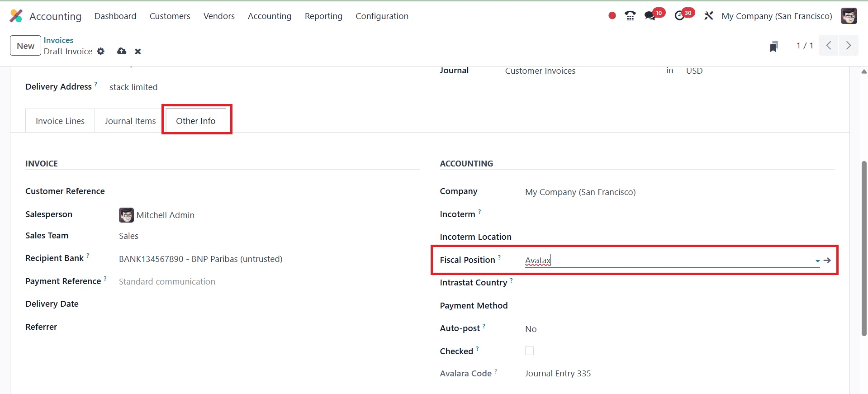Open the My Company (San Francisco) company switcher
This screenshot has height=394, width=868.
click(x=777, y=16)
